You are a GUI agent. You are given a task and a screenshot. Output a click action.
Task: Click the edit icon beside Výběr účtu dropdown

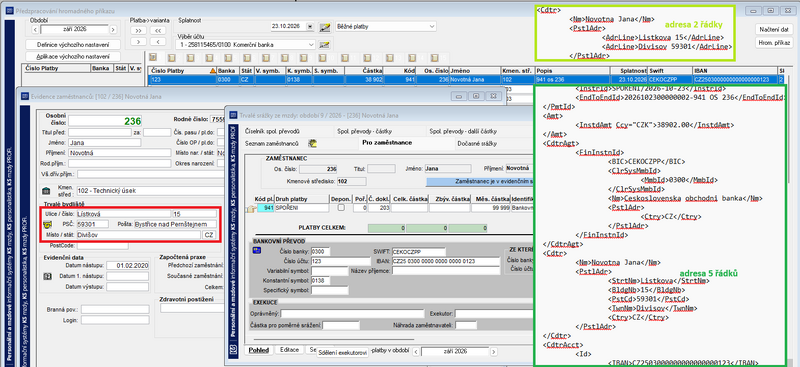pos(324,45)
